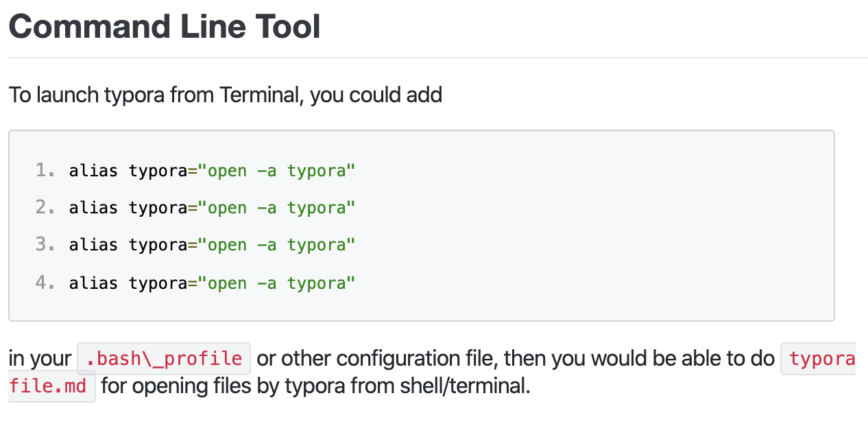868x424 pixels.
Task: Click code line numbered 1
Action: (x=213, y=170)
